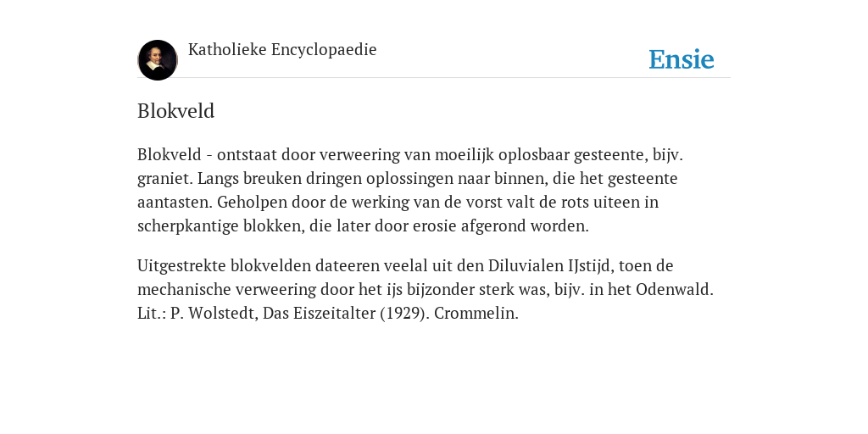Click the author name 'Crommelin'

pyautogui.click(x=475, y=314)
